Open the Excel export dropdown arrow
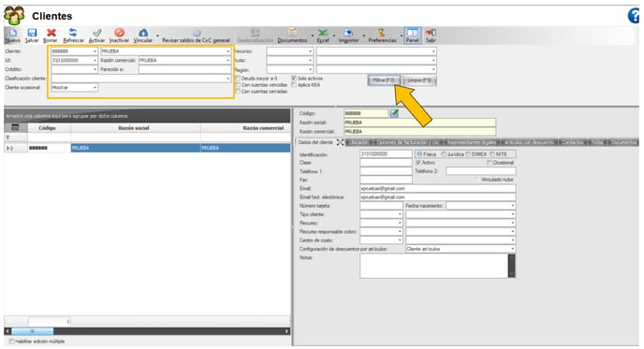 point(334,36)
